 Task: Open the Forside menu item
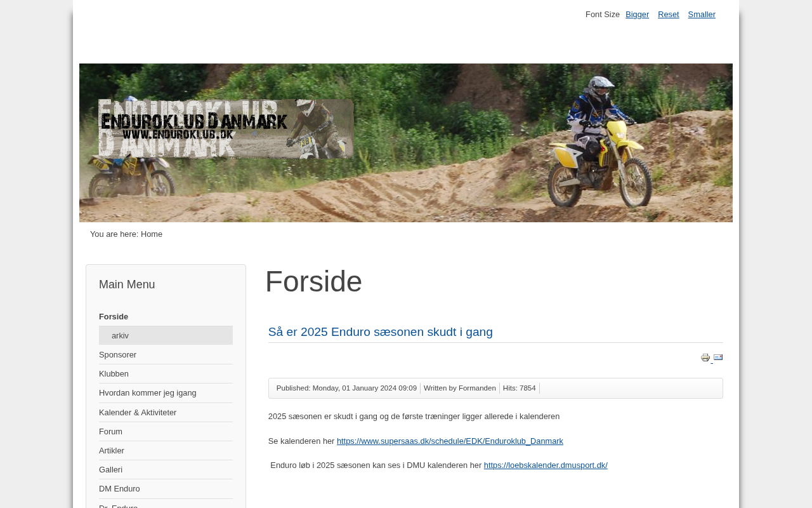[114, 317]
